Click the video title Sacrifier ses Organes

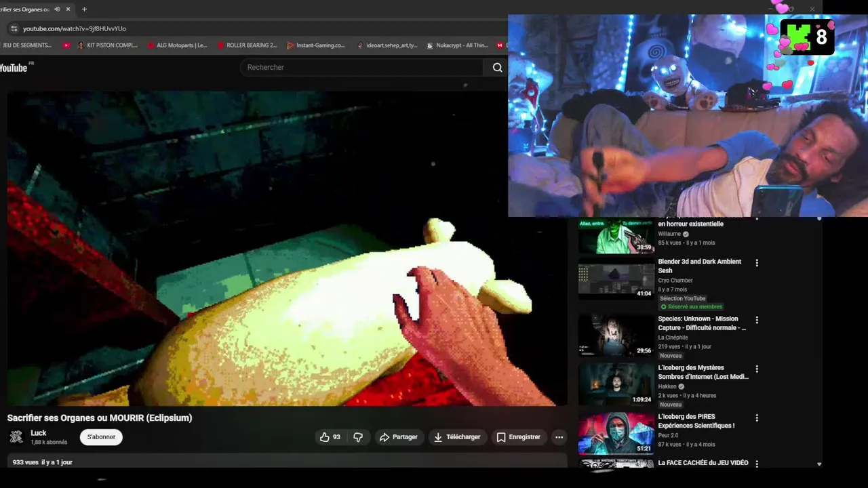coord(100,418)
